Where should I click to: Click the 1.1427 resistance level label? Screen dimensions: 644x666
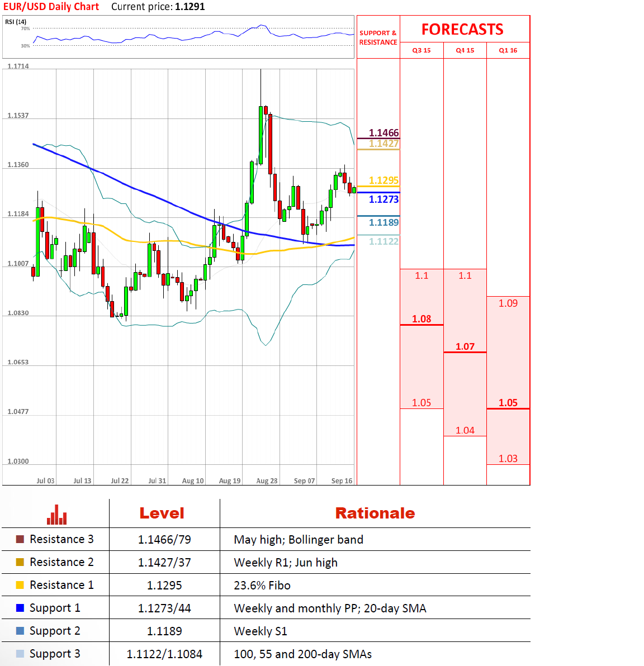click(x=383, y=144)
